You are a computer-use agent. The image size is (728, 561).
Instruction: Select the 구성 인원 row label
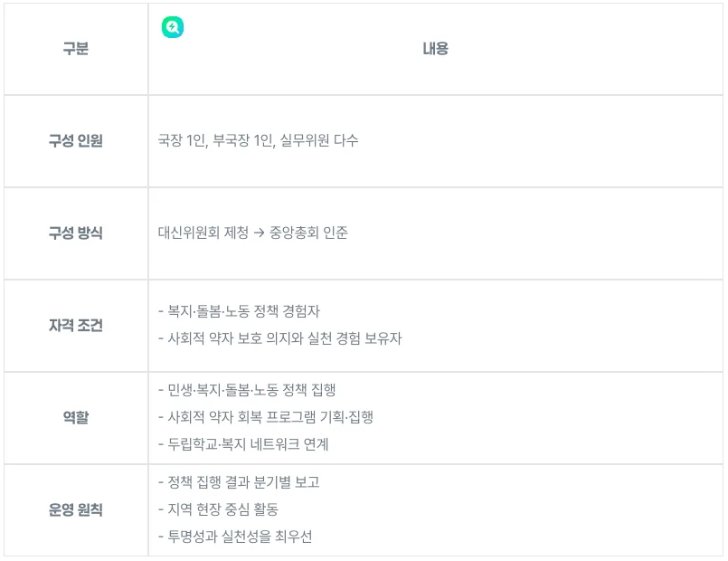[x=76, y=141]
